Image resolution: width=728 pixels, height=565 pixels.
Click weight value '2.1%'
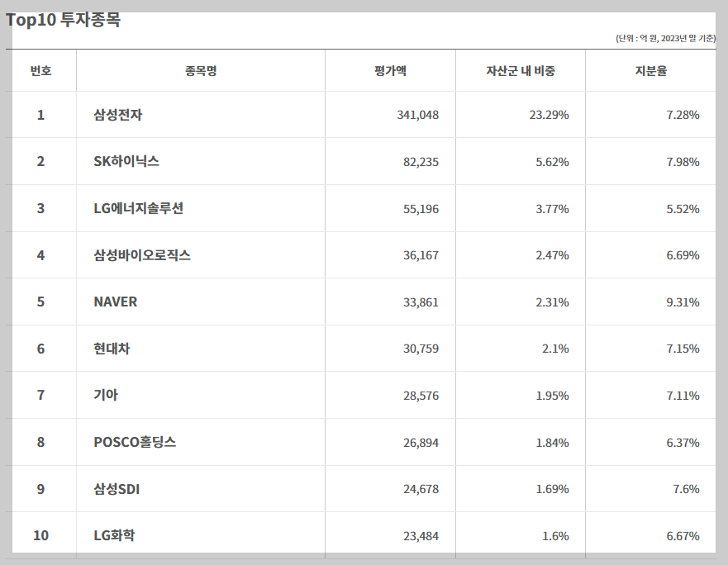pos(555,349)
